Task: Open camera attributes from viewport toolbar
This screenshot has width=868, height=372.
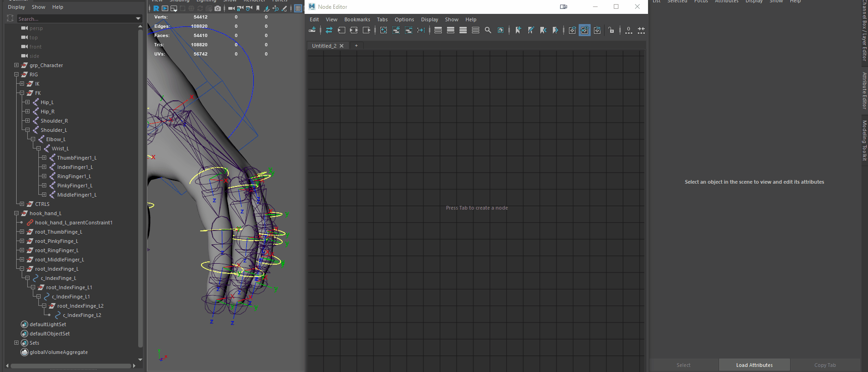Action: point(249,8)
